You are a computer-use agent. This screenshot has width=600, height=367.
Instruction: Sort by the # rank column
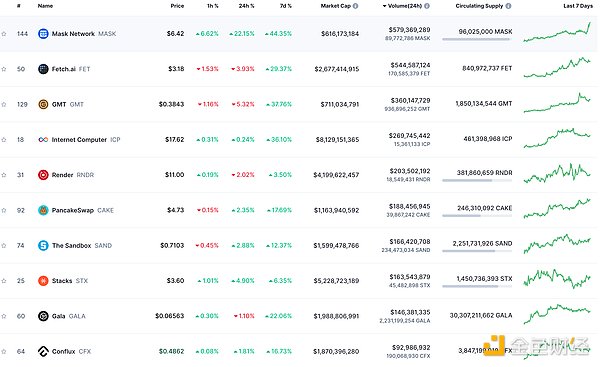(x=19, y=6)
